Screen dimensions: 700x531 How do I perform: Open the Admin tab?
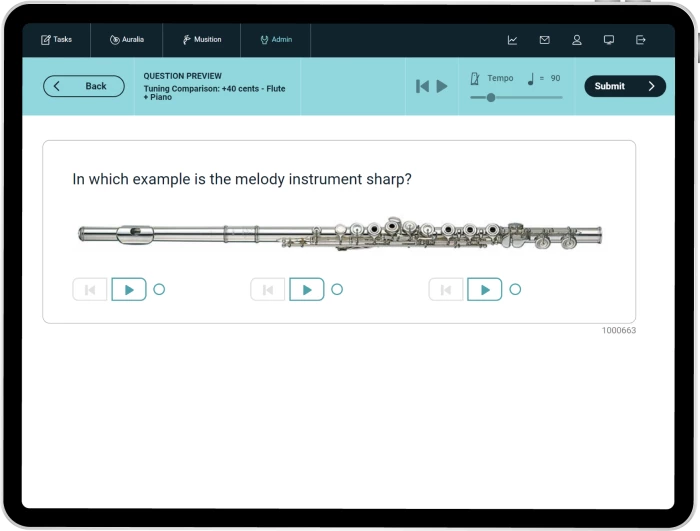coord(276,40)
